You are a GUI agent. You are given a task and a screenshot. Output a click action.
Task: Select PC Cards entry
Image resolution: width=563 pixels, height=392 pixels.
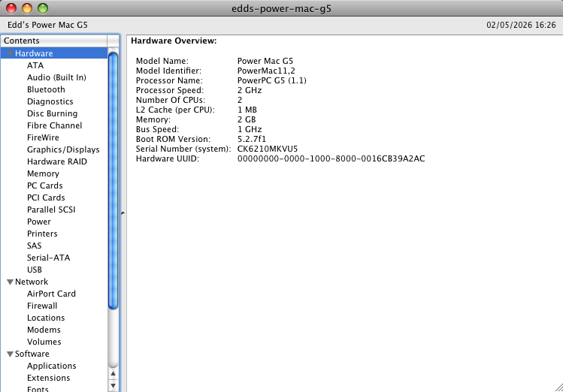[x=44, y=185]
